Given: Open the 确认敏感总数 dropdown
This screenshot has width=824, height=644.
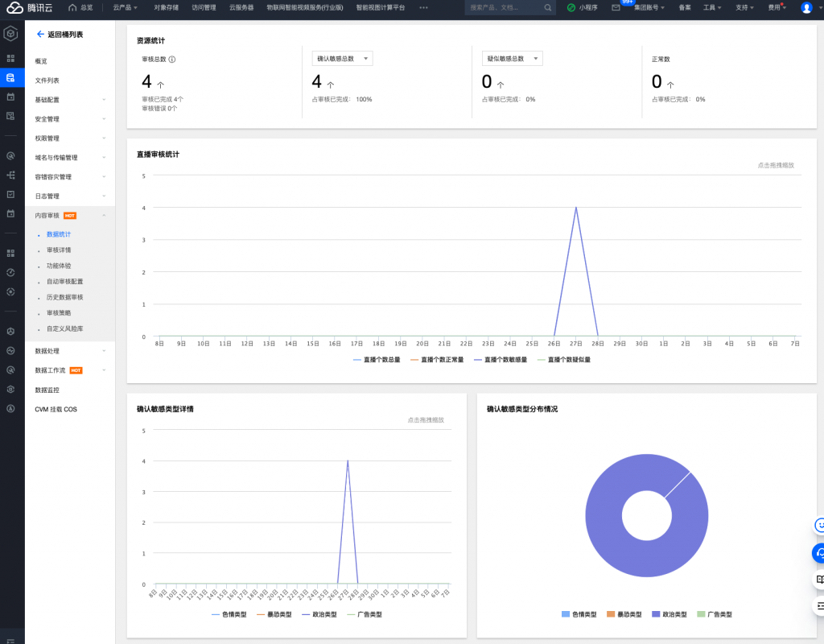Looking at the screenshot, I should 342,58.
